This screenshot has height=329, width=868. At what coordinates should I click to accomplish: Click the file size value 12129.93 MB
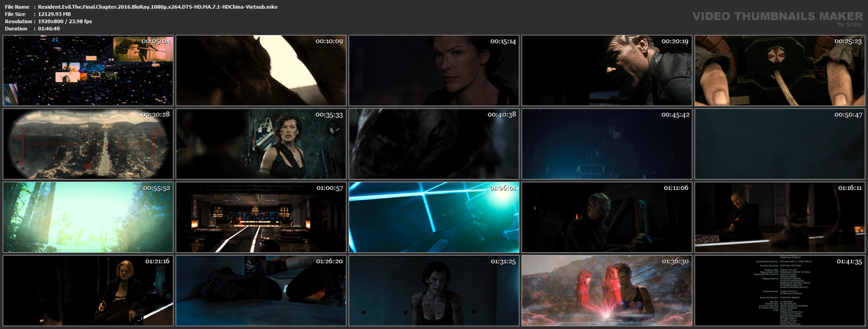coord(54,14)
